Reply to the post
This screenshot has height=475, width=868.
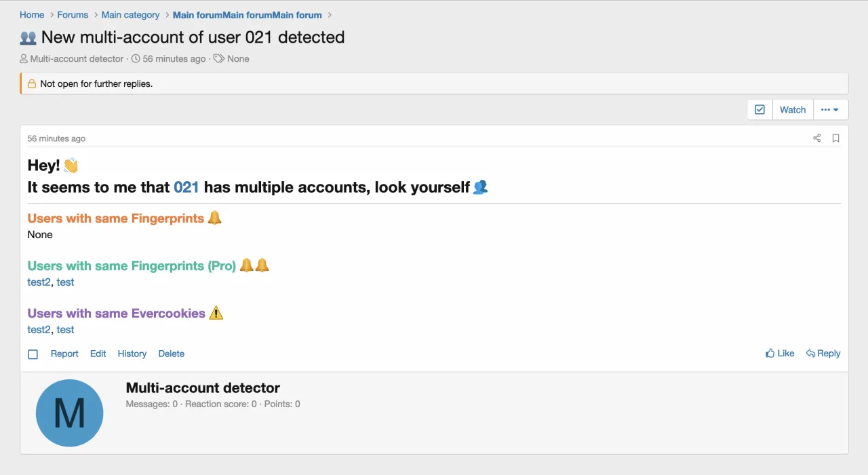click(823, 354)
